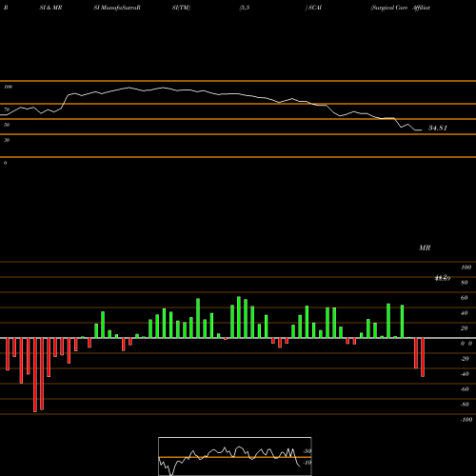This screenshot has height=476, width=476.
Task: Click the Surgical Care Affiliates header text
Action: pos(401,8)
